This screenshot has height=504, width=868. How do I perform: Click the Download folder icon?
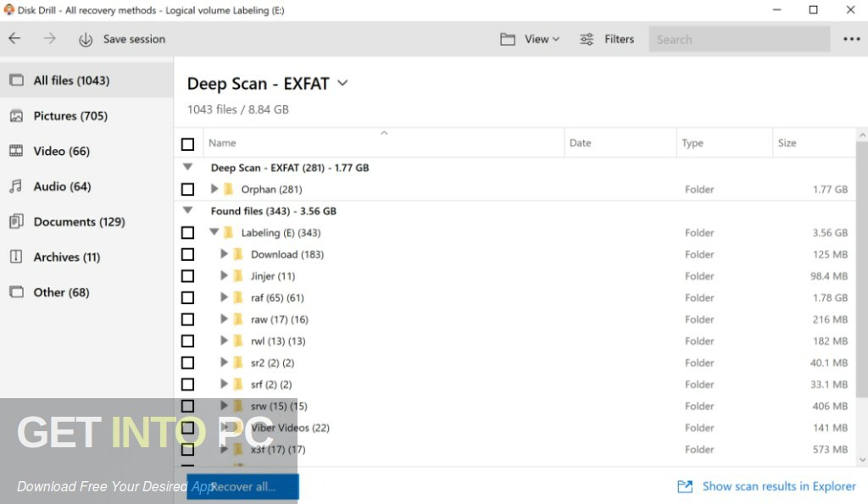click(x=238, y=254)
